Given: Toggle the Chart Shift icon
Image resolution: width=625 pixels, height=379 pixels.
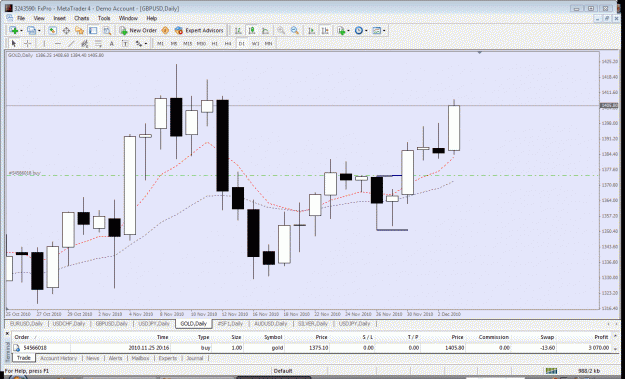Looking at the screenshot, I should [x=325, y=30].
